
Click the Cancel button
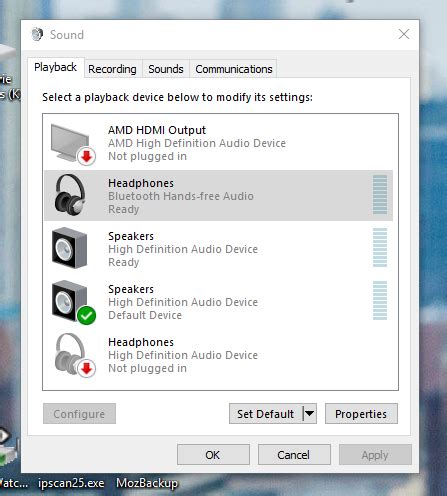[x=294, y=455]
